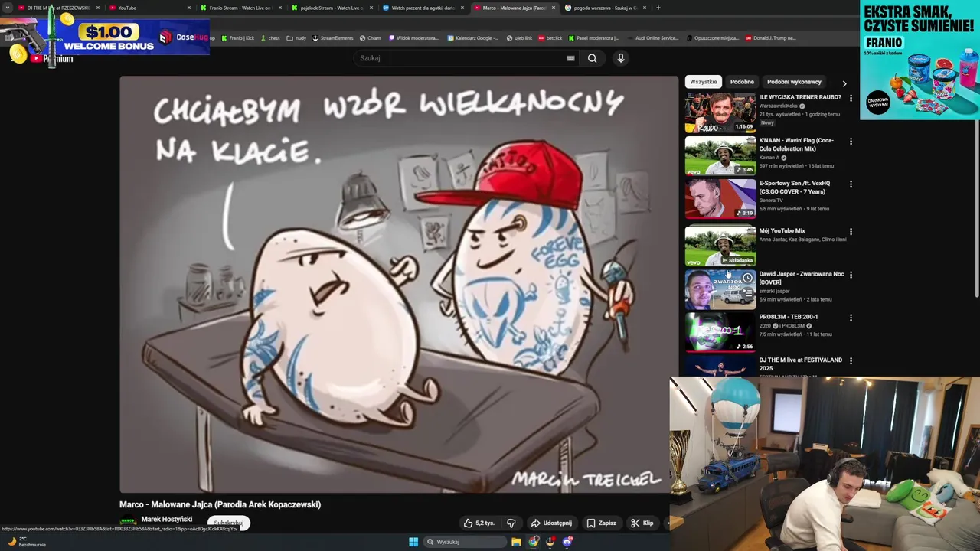Click the taskbar Wyszukaj search box
The height and width of the screenshot is (551, 980).
click(x=465, y=542)
